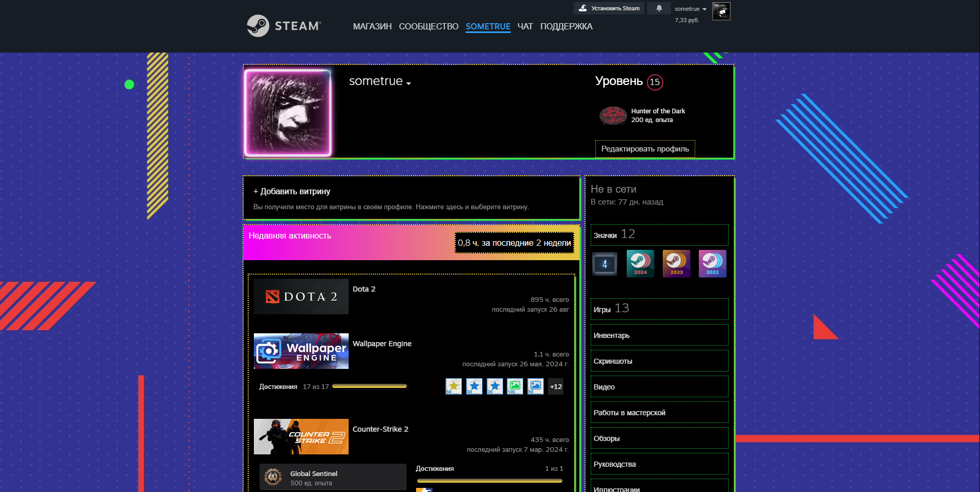Viewport: 980px width, 492px height.
Task: Click '435 ч. всего' playtime text
Action: (549, 439)
